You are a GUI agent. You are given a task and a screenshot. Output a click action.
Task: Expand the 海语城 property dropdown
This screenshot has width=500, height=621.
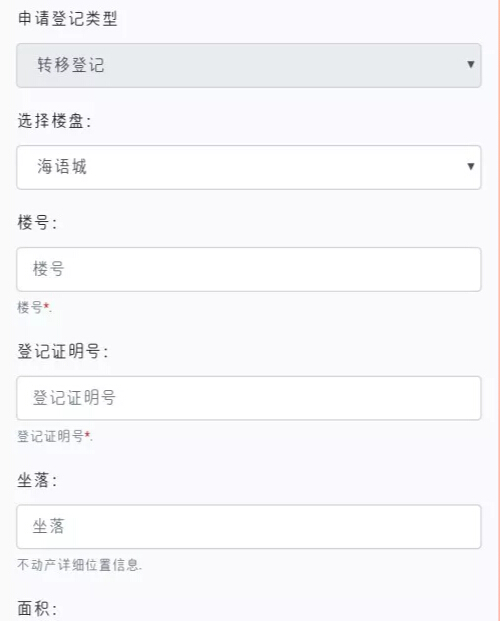click(x=249, y=167)
